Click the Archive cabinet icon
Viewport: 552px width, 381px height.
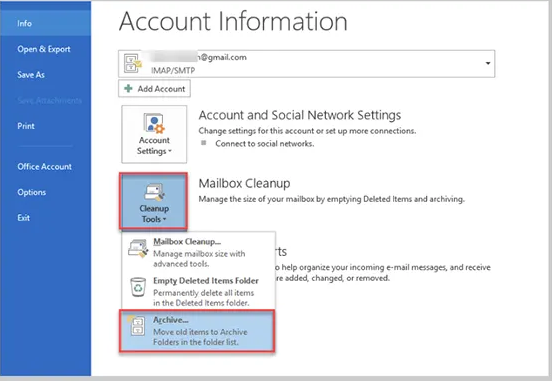(x=136, y=325)
